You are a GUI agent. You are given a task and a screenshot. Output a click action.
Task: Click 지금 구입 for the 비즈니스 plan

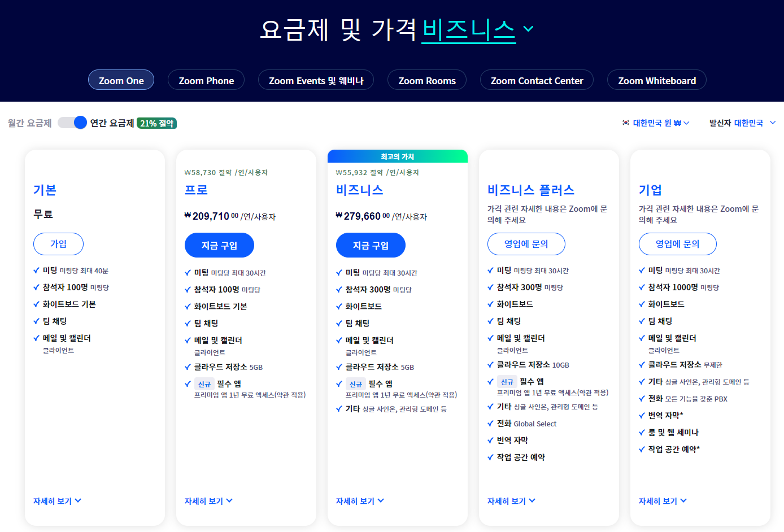coord(371,246)
